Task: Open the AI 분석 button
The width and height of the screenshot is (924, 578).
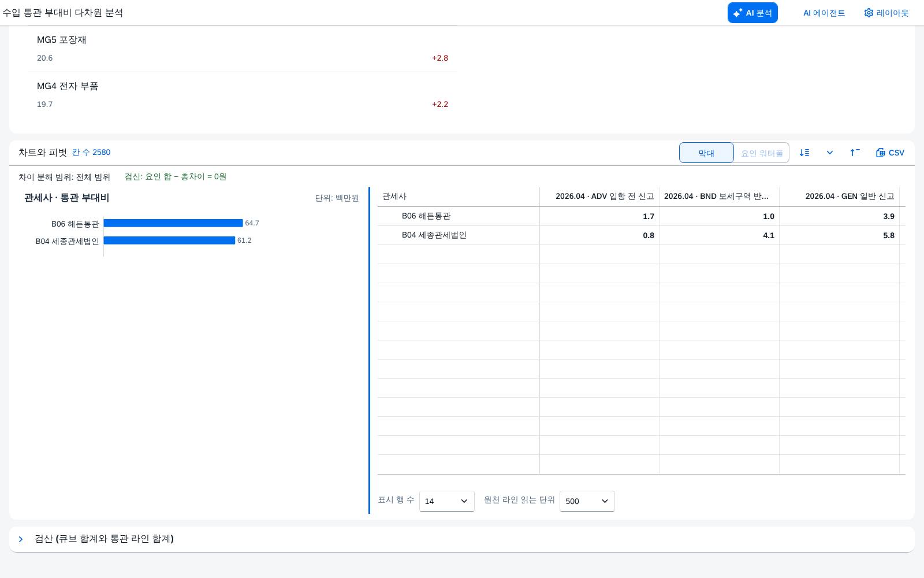Action: click(x=752, y=13)
